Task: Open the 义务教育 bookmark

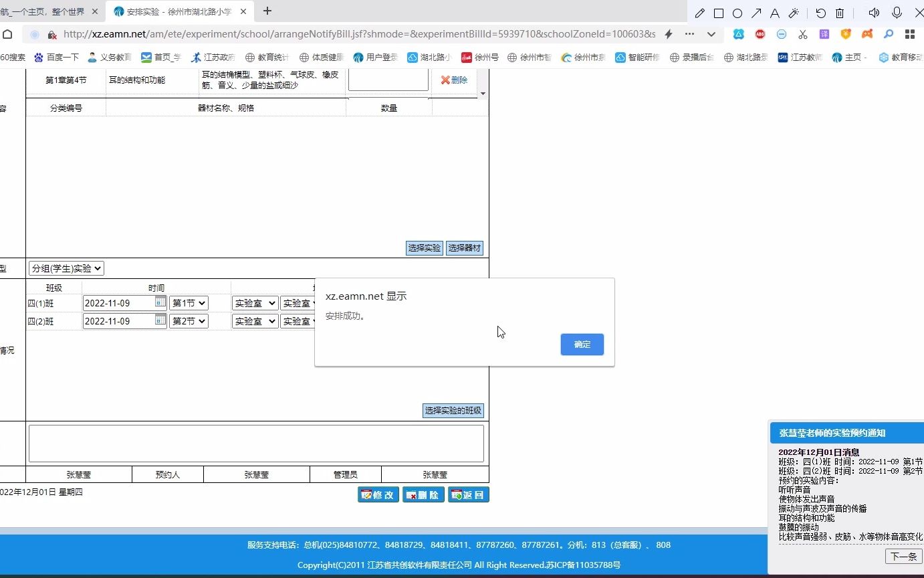Action: point(110,58)
